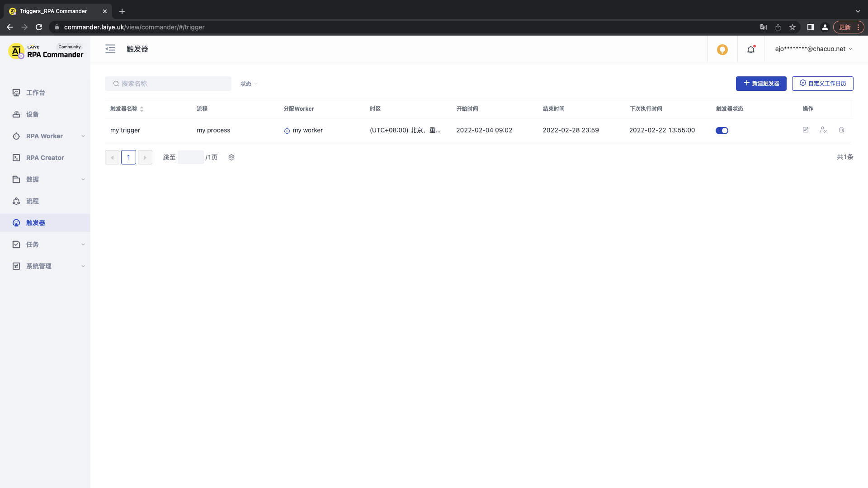
Task: Go to next page of results
Action: click(x=145, y=157)
